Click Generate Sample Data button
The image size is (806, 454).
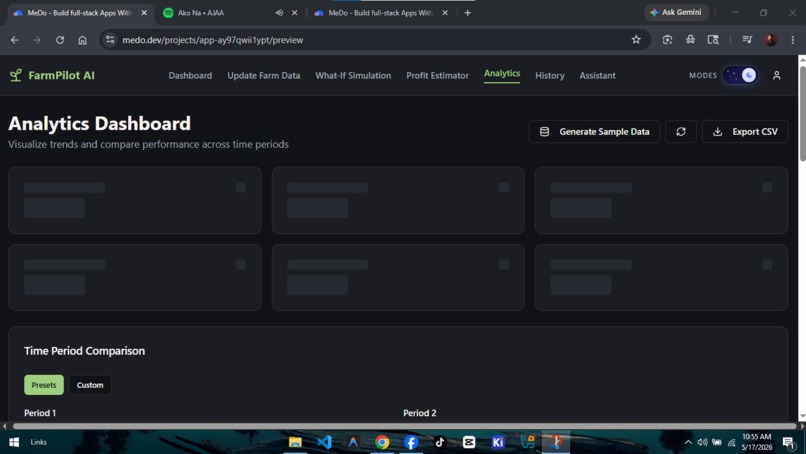click(x=594, y=132)
